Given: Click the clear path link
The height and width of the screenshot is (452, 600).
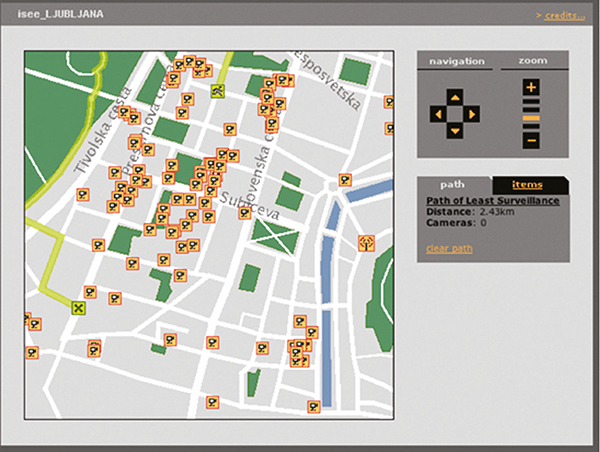Looking at the screenshot, I should pos(449,248).
